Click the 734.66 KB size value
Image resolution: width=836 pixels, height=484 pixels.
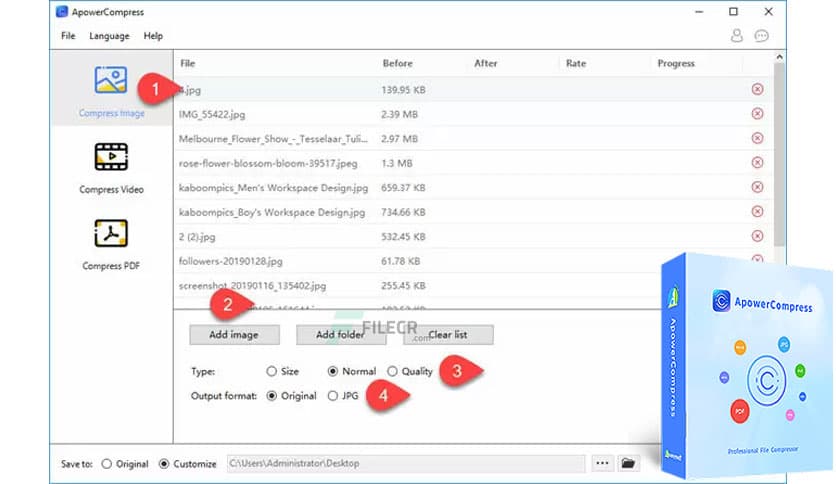tap(403, 212)
